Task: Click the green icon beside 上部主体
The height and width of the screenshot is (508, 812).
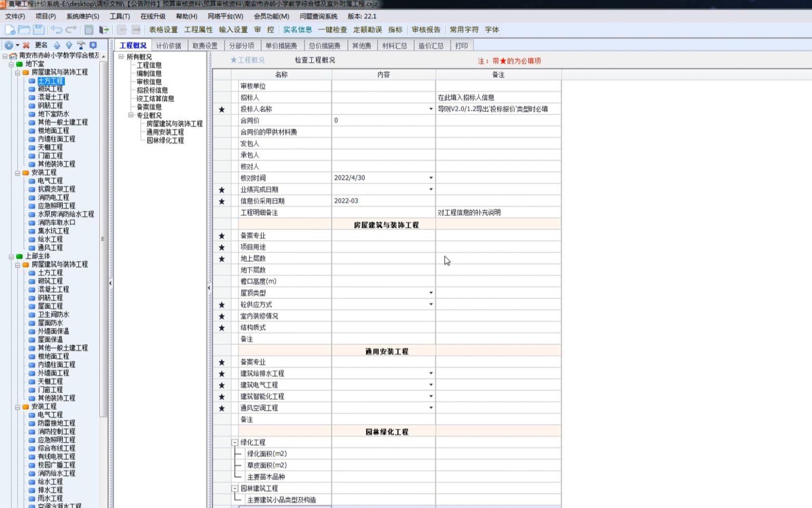Action: click(x=20, y=256)
